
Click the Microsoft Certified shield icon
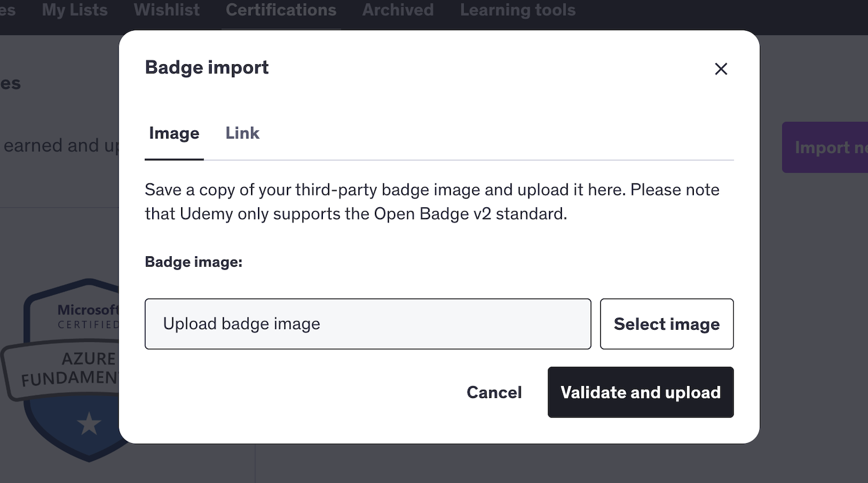pos(87,315)
